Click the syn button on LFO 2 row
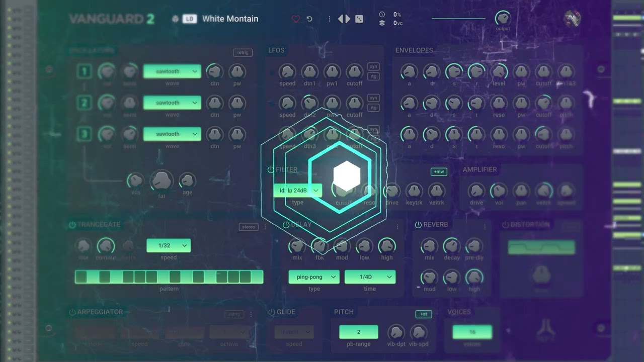This screenshot has height=362, width=644. click(x=373, y=98)
